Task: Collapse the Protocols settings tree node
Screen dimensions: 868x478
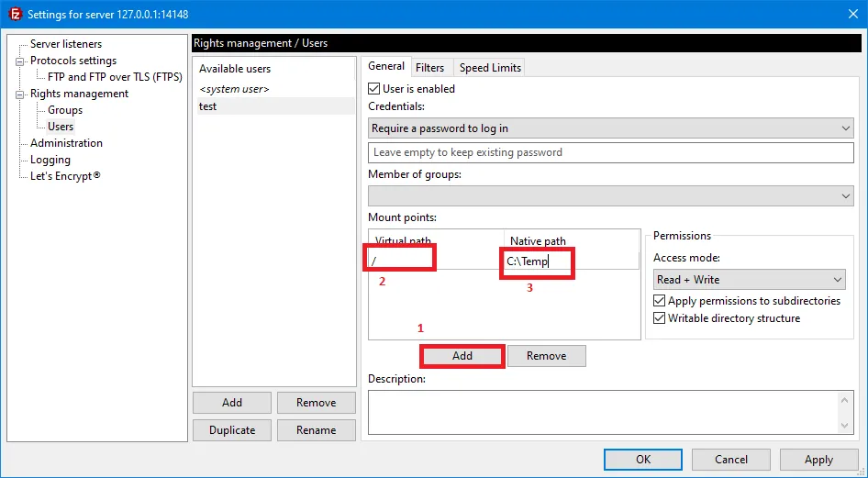Action: coord(20,61)
